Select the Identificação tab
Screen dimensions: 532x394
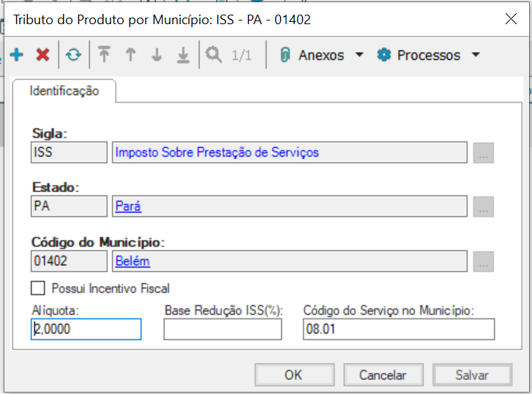coord(64,91)
